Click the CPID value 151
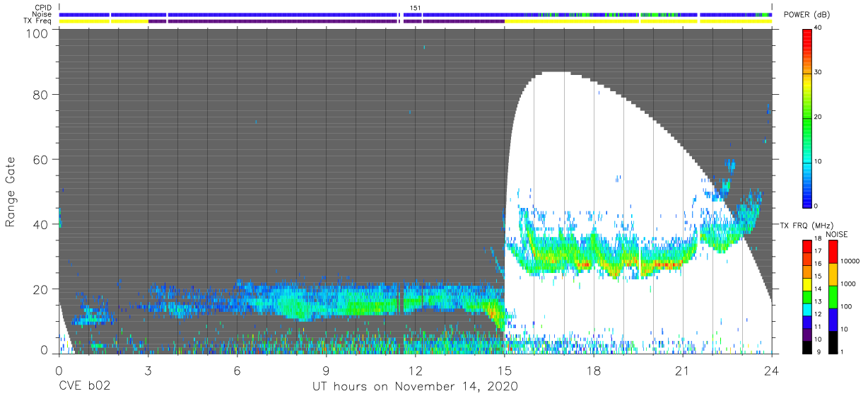Screen dimensions: 868x401 416,8
